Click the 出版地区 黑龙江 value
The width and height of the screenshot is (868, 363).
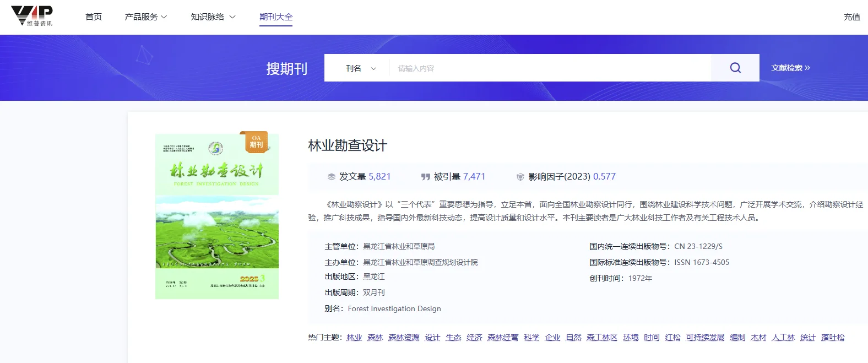pos(374,277)
